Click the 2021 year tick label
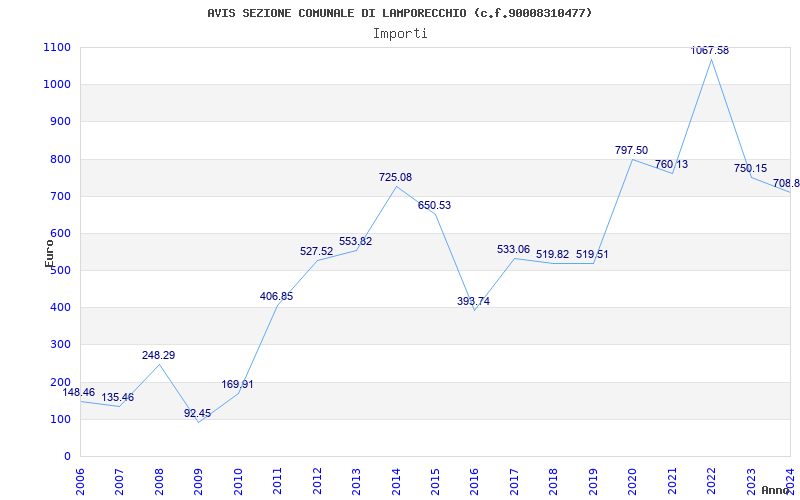This screenshot has width=800, height=500. (672, 482)
